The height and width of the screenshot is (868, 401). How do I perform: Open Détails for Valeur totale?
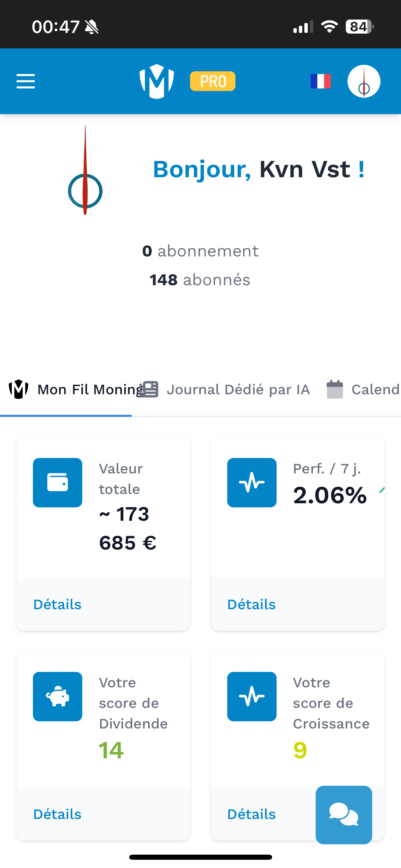pyautogui.click(x=58, y=604)
